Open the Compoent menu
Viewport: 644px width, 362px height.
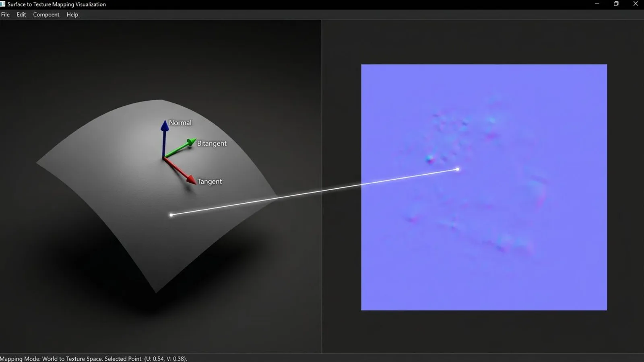pos(46,14)
